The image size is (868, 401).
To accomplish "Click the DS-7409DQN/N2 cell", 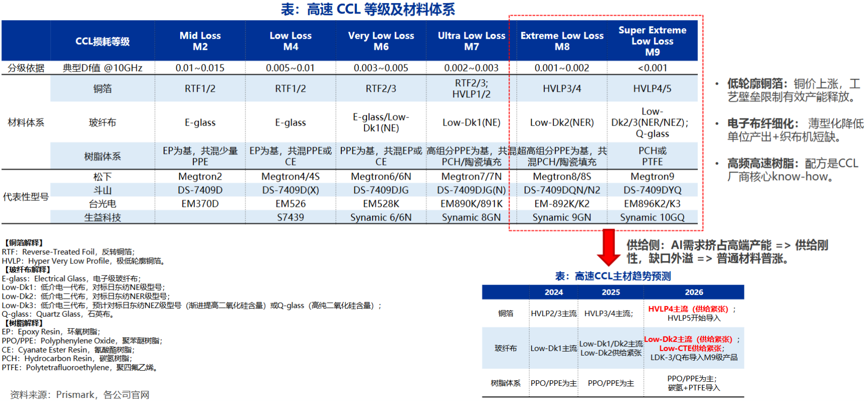I will click(x=562, y=190).
